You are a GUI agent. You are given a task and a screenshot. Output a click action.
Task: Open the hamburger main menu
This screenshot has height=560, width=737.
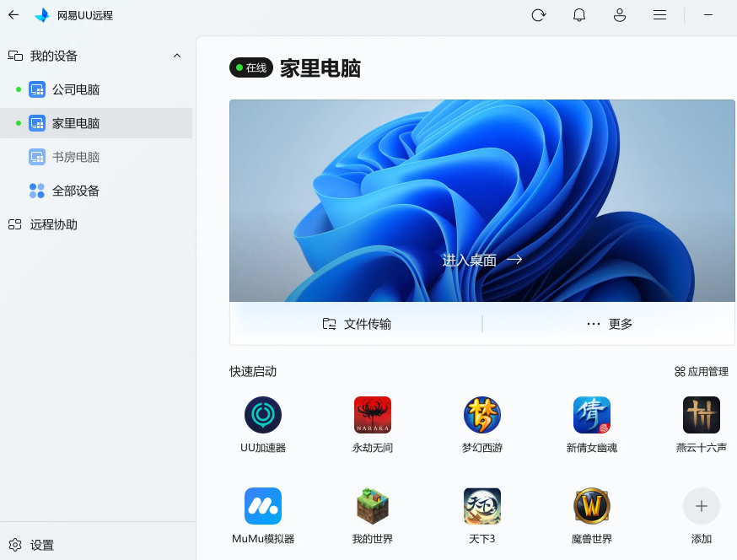click(660, 15)
